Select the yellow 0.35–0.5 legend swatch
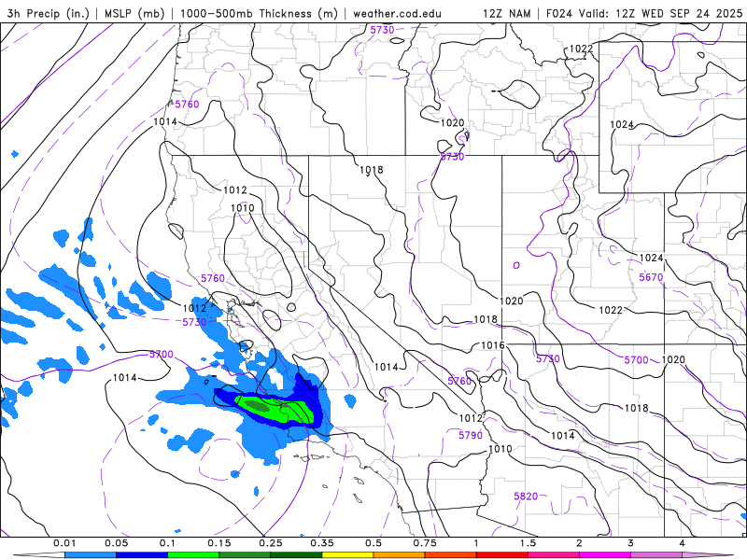The image size is (747, 560). [x=347, y=555]
